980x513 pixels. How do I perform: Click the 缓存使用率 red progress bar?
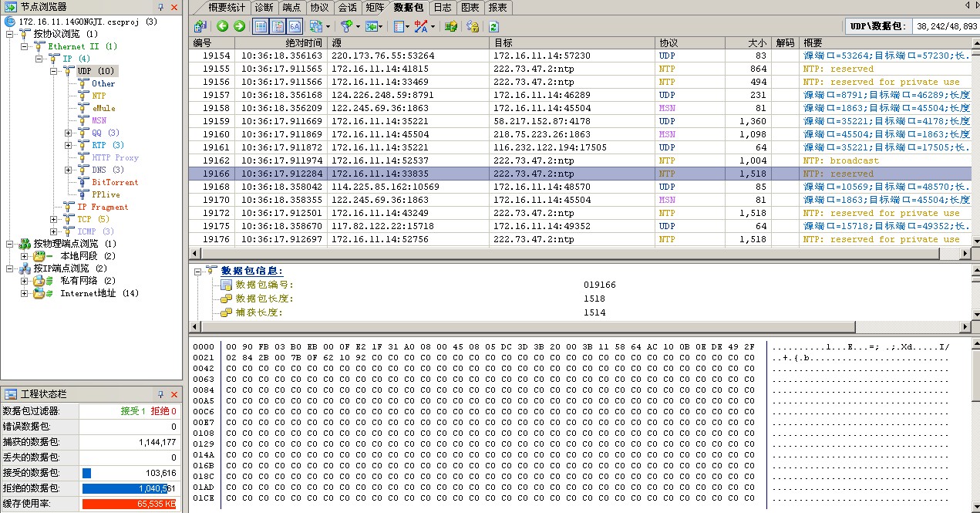pyautogui.click(x=128, y=504)
